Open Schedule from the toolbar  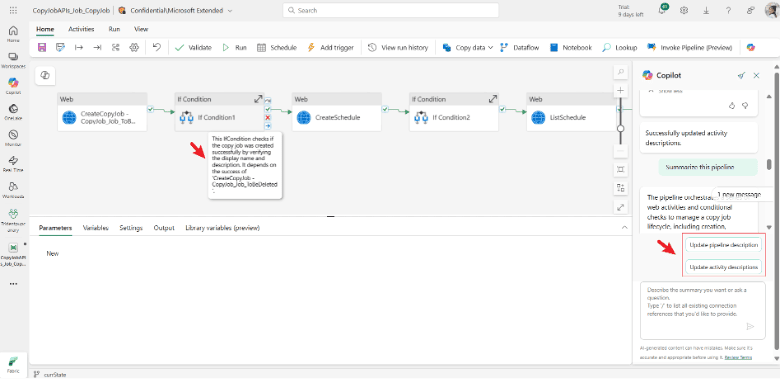[277, 48]
